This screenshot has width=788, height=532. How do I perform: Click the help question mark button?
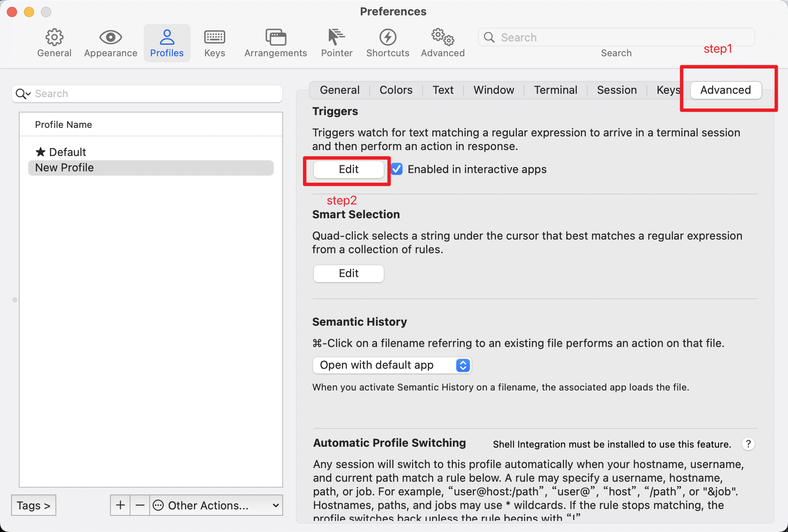click(748, 444)
